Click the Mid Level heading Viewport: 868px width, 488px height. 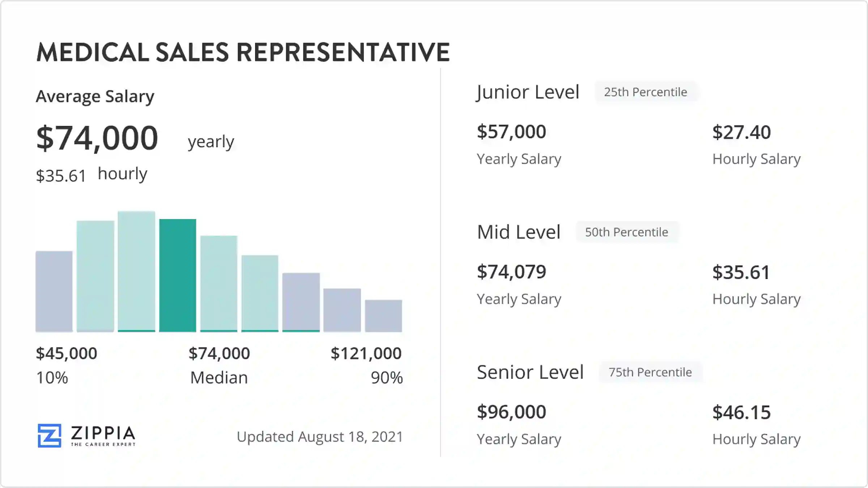519,232
